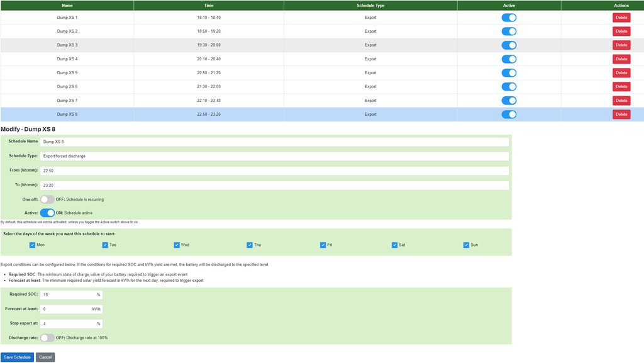Image resolution: width=644 pixels, height=363 pixels.
Task: Switch off Active toggle in Modify form
Action: 47,213
